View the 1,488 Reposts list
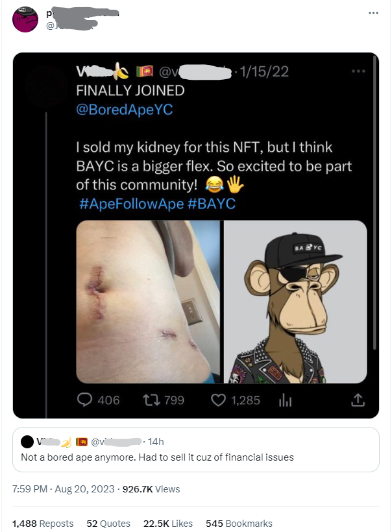392x532 pixels. click(x=43, y=524)
